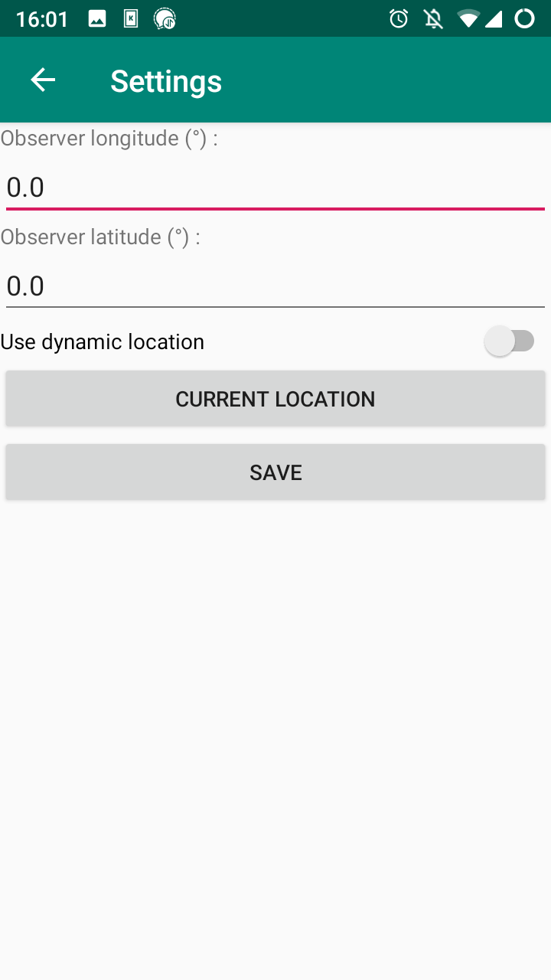Screen dimensions: 551x980
Task: Tap the muted notifications bell icon
Action: (434, 18)
